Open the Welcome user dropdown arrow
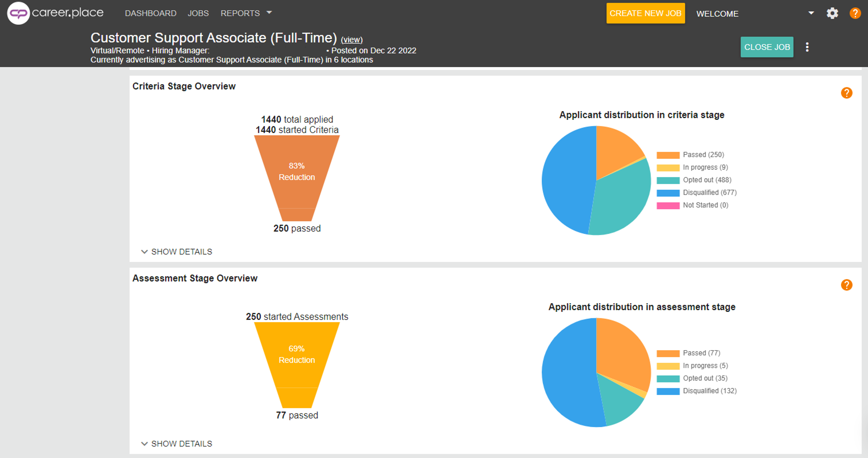 [811, 13]
